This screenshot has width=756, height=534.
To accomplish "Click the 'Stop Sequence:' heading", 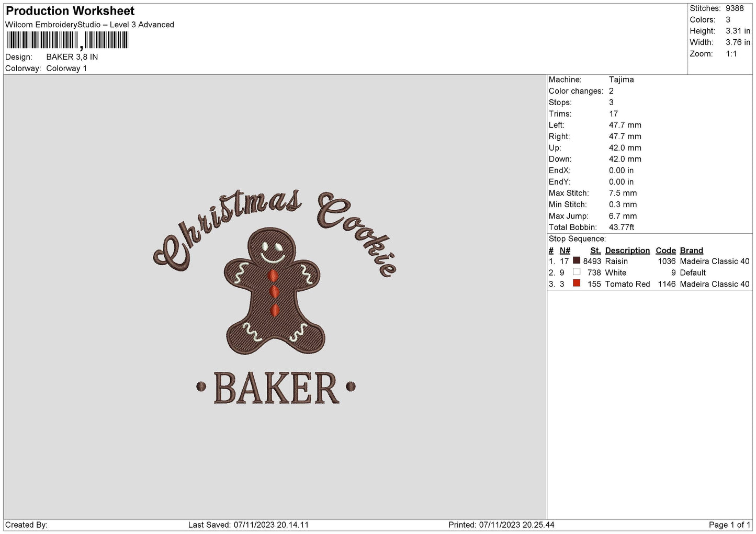I will coord(577,239).
